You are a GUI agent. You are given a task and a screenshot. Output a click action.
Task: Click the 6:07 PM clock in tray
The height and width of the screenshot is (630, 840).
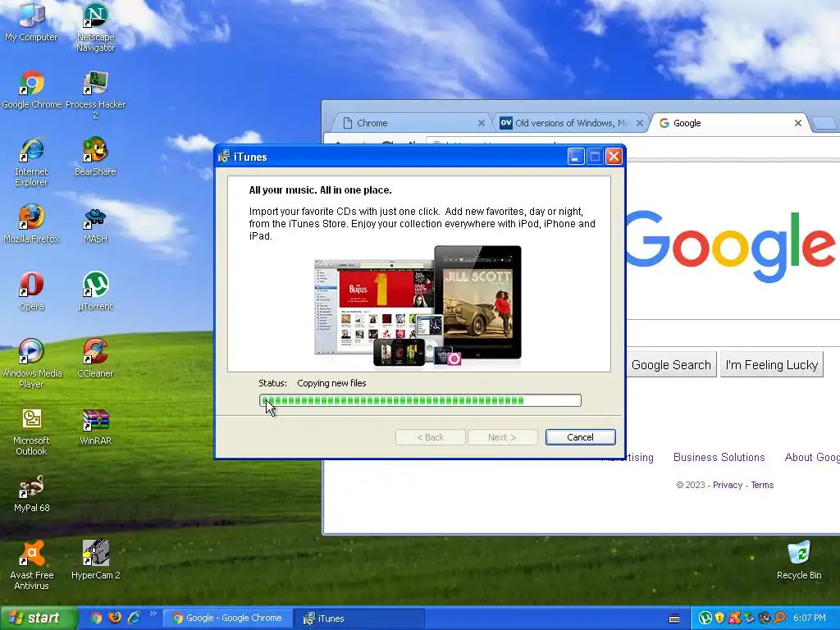(809, 619)
